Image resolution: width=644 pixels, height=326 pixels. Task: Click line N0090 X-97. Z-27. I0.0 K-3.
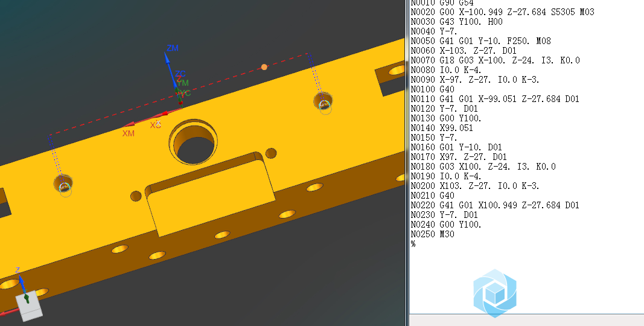(x=475, y=80)
